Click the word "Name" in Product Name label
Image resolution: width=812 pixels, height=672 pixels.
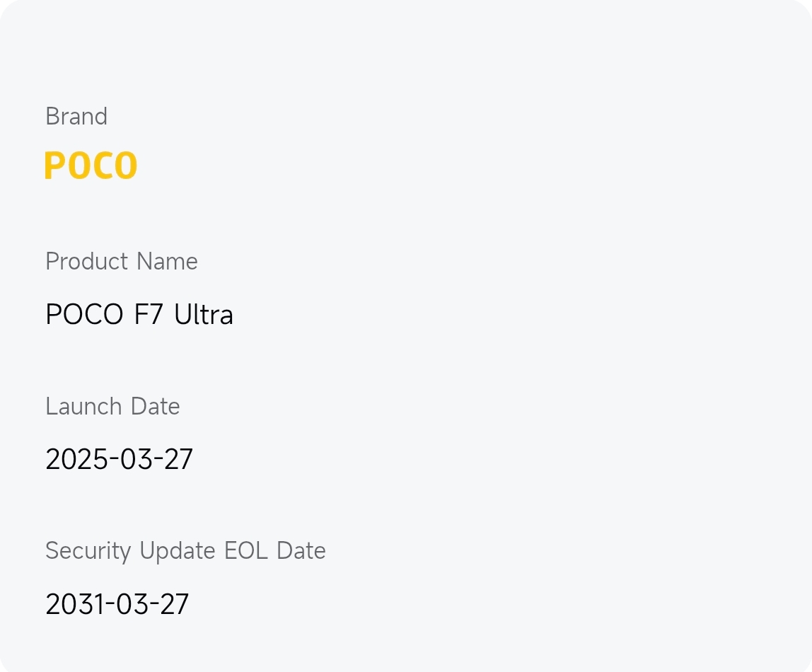(x=167, y=262)
